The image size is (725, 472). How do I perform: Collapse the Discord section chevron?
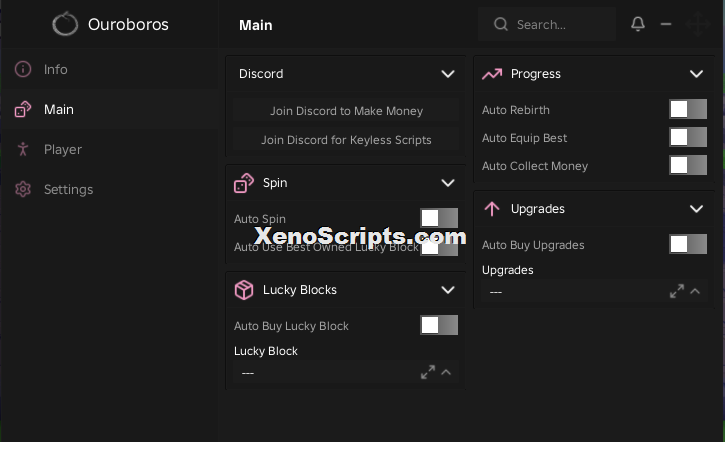pyautogui.click(x=448, y=74)
